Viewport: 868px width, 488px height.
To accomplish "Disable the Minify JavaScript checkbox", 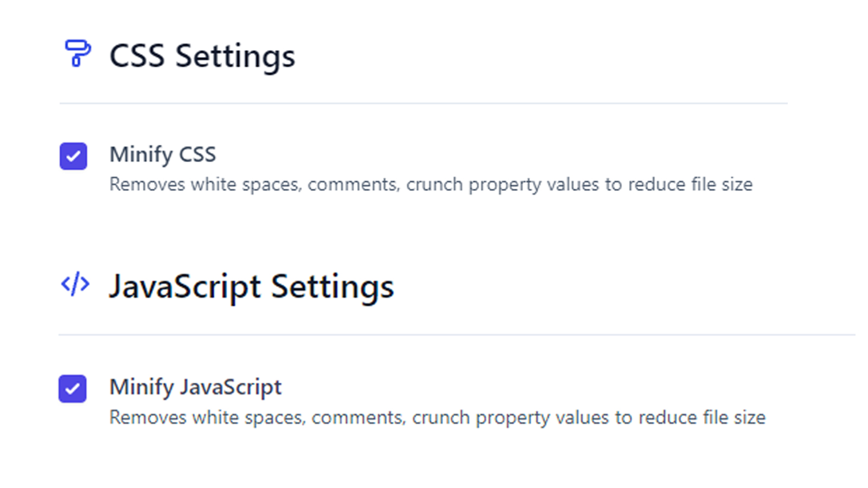I will (x=73, y=389).
